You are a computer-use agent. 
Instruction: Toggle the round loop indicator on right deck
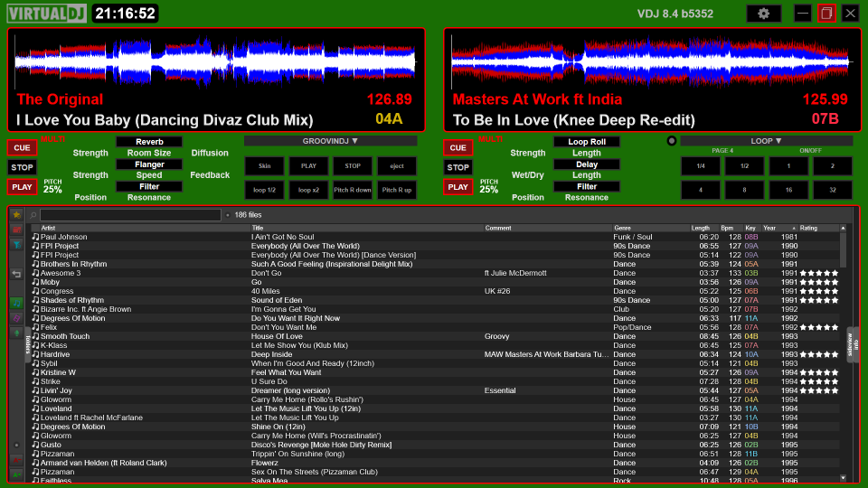671,141
